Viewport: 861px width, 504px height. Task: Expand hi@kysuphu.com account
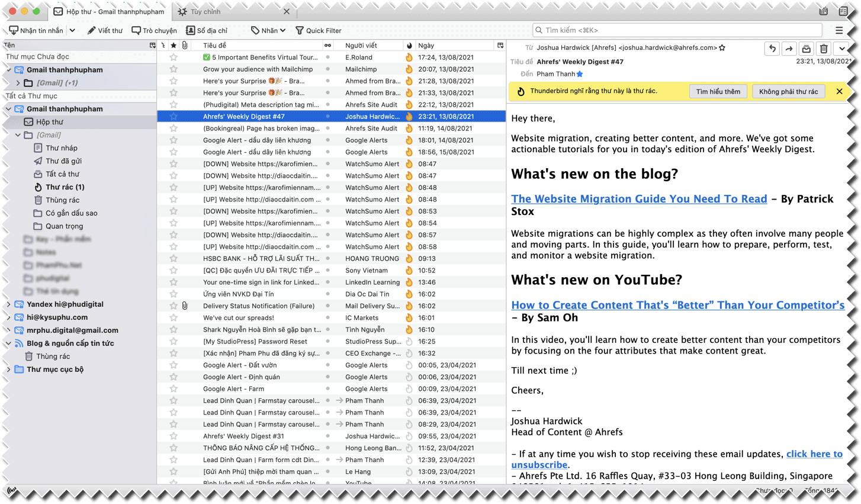[9, 317]
